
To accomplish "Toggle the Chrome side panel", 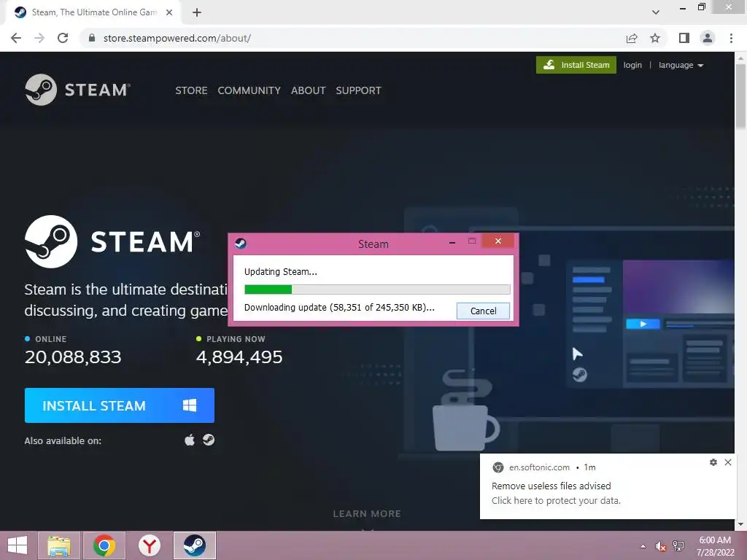I will (x=684, y=38).
